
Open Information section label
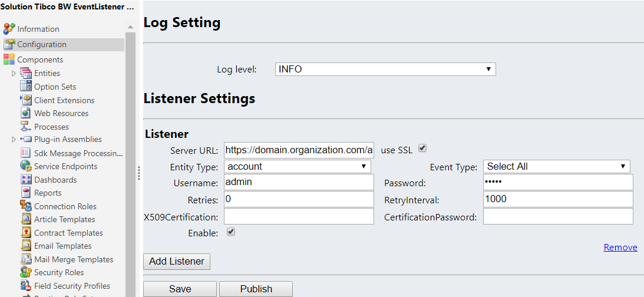pyautogui.click(x=38, y=29)
